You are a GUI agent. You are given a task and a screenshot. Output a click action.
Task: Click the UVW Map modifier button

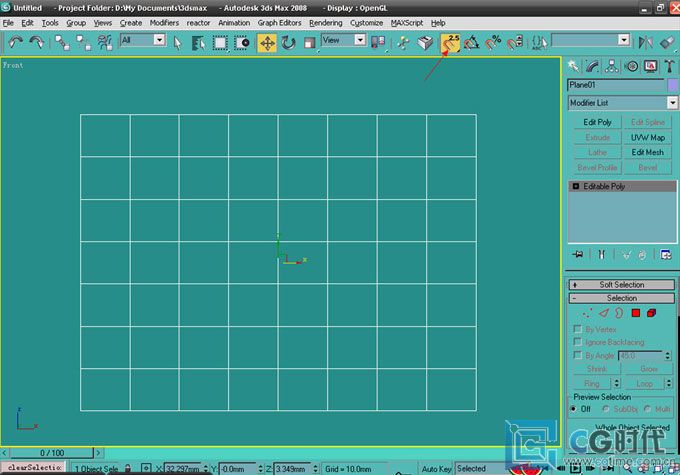click(x=647, y=137)
